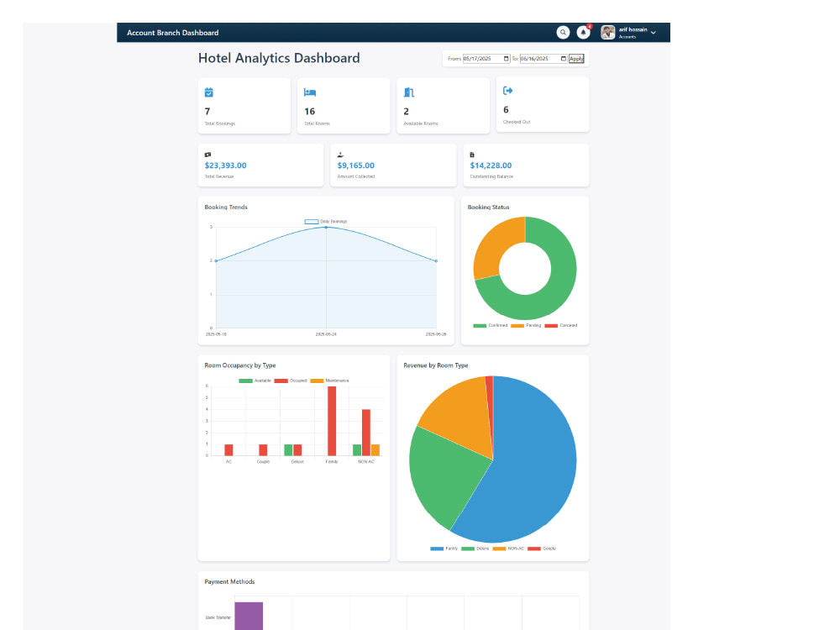Click the 'Booking Trends' chart title
840x630 pixels.
tap(225, 207)
